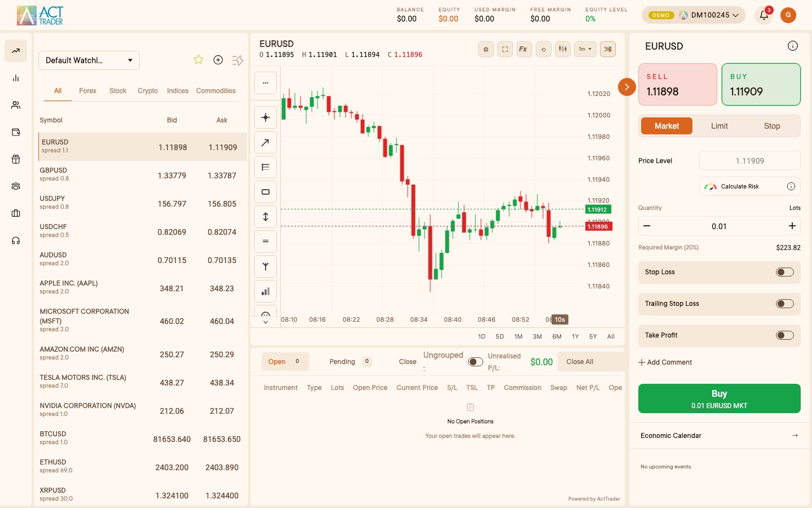Screen dimensions: 812x508
Task: Open the candlestick chart type button
Action: (563, 49)
